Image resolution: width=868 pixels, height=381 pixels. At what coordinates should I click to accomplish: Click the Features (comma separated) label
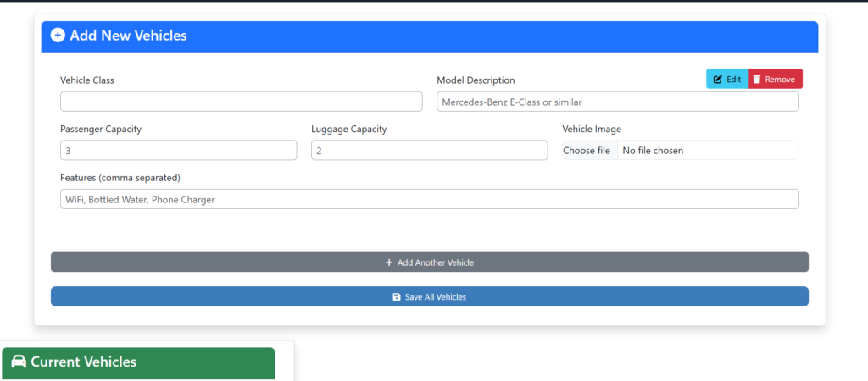point(120,178)
